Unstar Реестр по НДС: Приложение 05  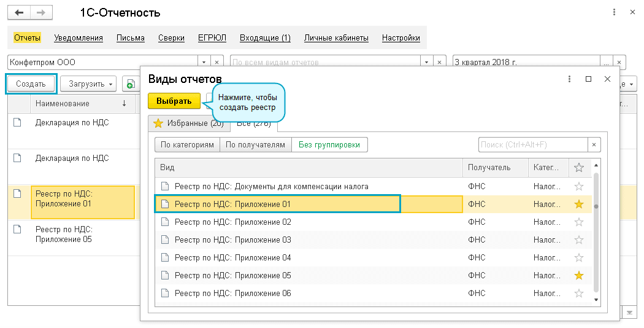(x=578, y=275)
